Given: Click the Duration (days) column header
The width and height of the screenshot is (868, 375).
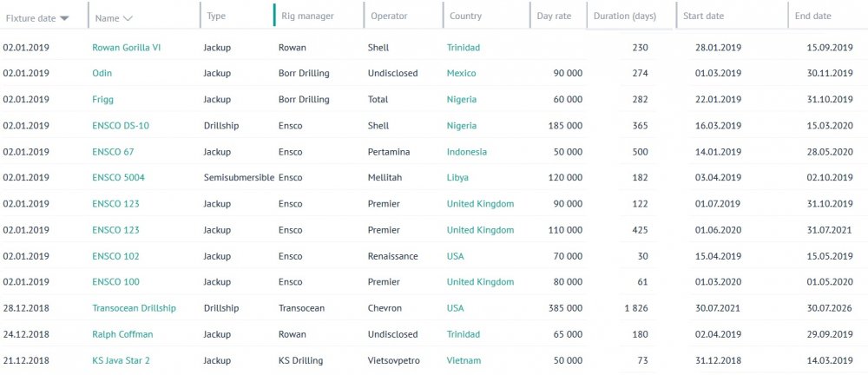Looking at the screenshot, I should point(624,16).
